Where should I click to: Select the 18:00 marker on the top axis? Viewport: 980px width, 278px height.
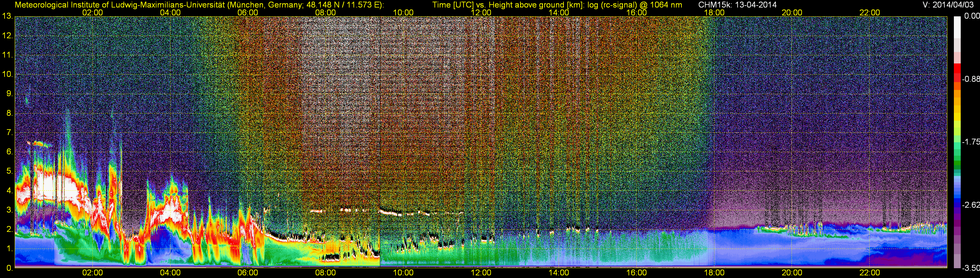point(714,12)
